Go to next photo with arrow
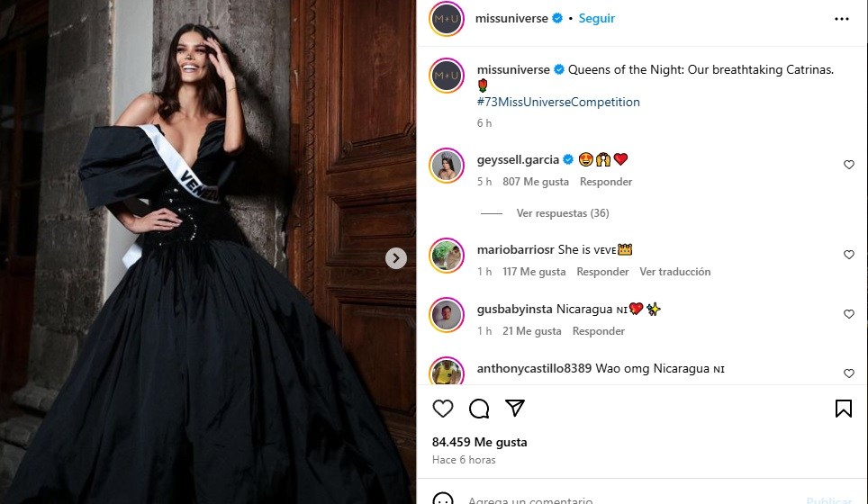Viewport: 868px width, 504px height. pos(396,258)
